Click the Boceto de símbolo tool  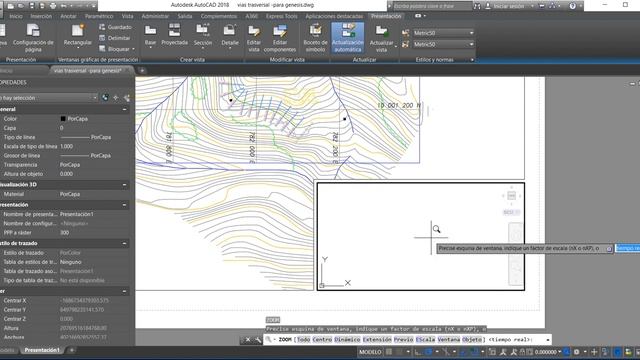point(316,38)
